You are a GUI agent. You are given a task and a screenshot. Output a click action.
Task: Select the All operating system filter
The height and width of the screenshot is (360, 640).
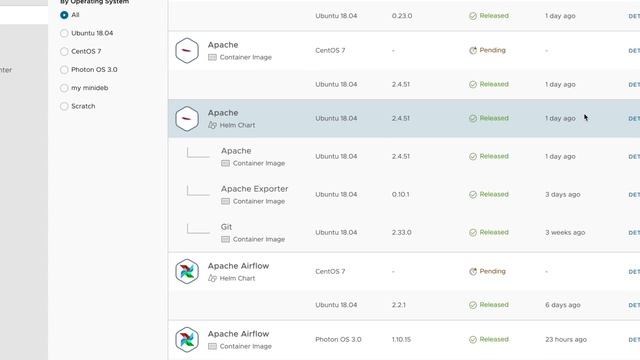tap(64, 15)
